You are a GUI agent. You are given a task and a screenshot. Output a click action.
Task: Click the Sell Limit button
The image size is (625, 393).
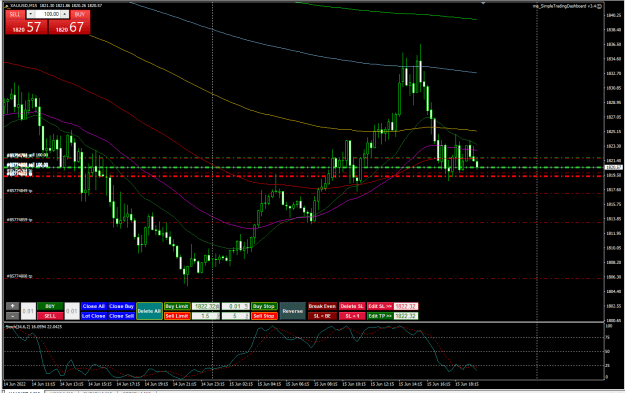(x=177, y=316)
